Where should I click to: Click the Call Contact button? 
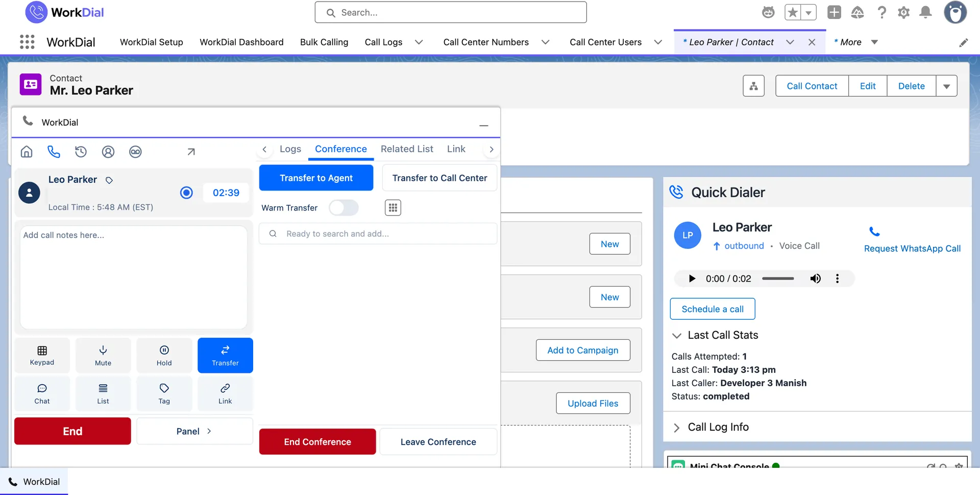coord(812,86)
